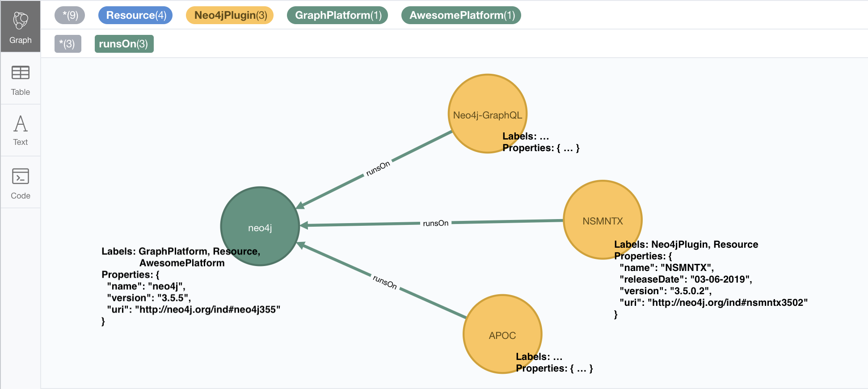Click the "version": "3.5.0.2" property text
This screenshot has width=868, height=389.
pos(666,291)
